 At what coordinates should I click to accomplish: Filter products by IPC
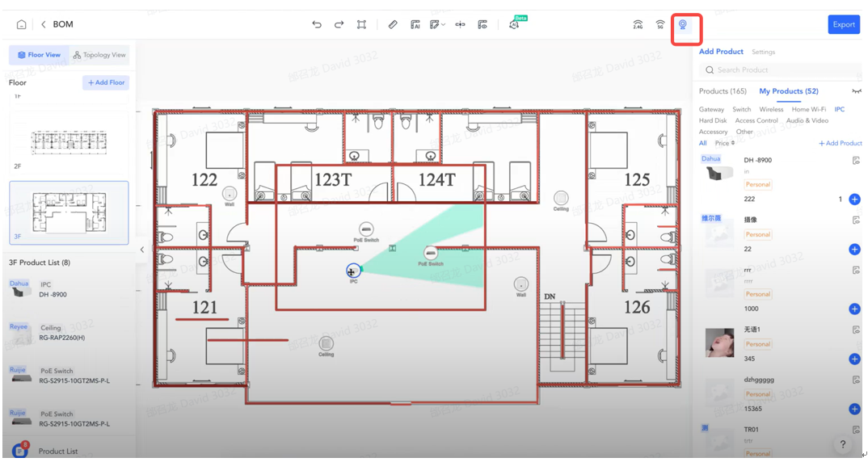pyautogui.click(x=839, y=110)
